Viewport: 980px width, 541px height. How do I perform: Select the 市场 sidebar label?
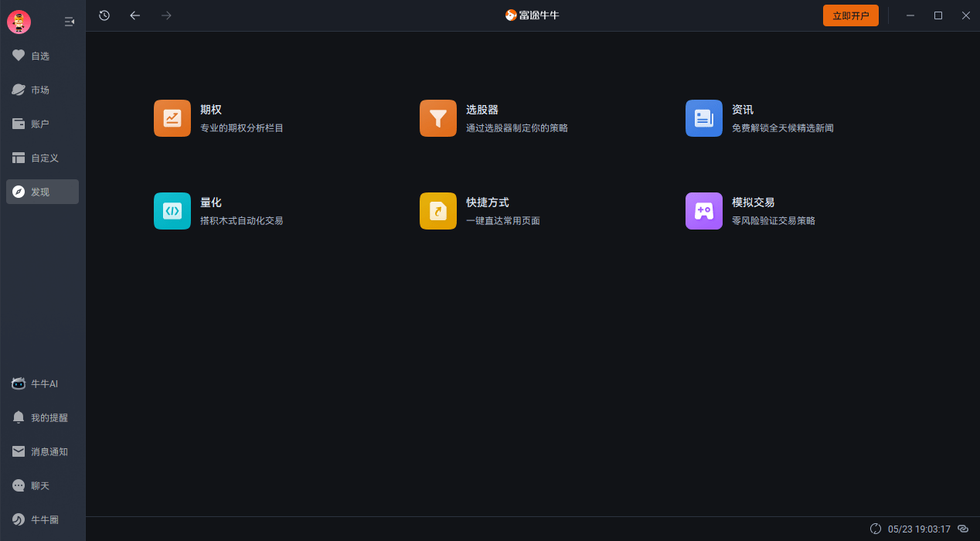point(40,90)
